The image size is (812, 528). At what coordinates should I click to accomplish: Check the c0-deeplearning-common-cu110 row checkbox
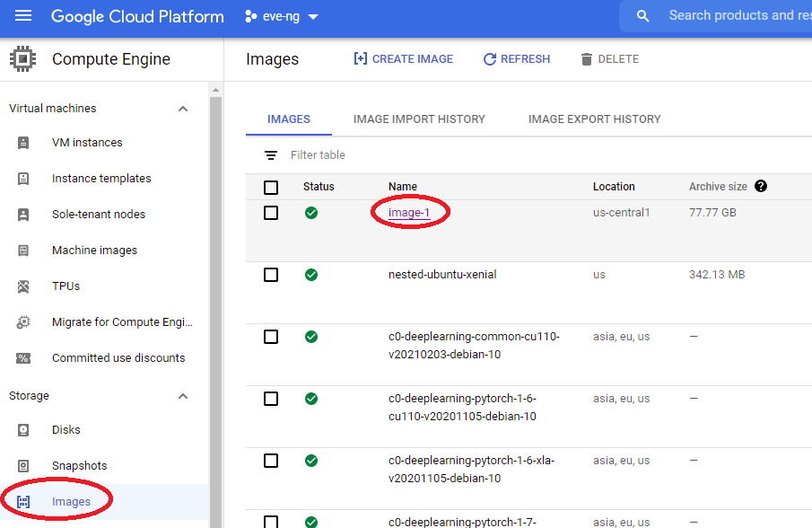(x=271, y=337)
